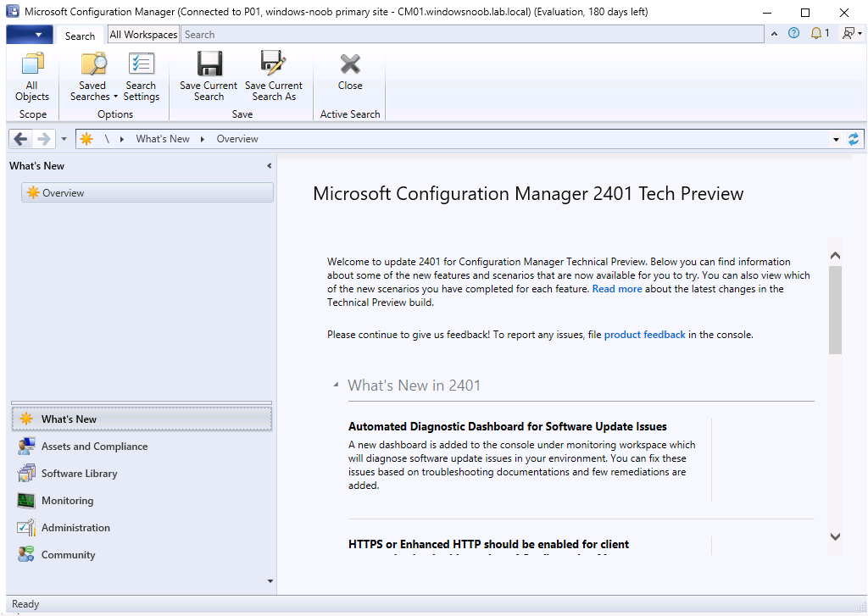Collapse the ribbon with the up chevron
868x616 pixels.
pos(775,34)
